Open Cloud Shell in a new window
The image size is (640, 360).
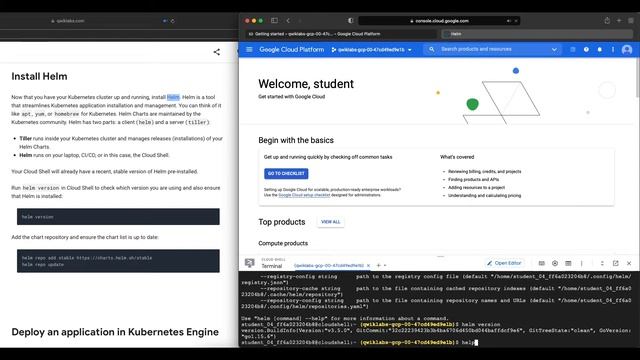pyautogui.click(x=616, y=263)
